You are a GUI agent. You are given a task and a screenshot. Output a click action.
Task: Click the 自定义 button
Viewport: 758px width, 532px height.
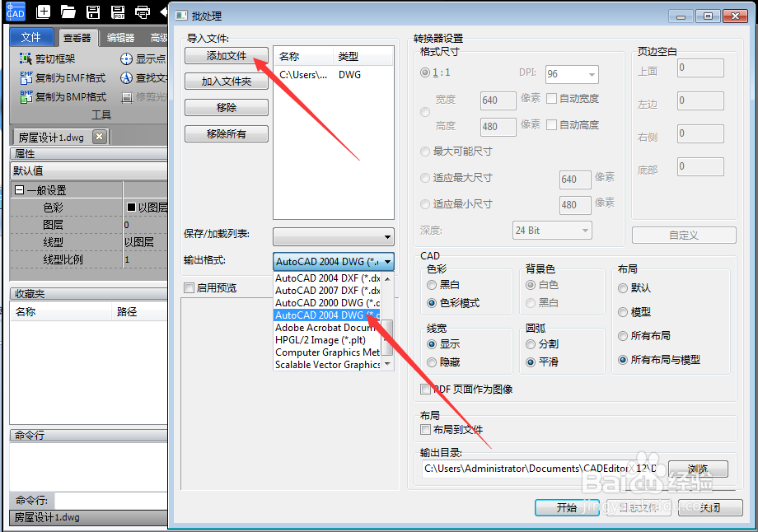[x=684, y=235]
